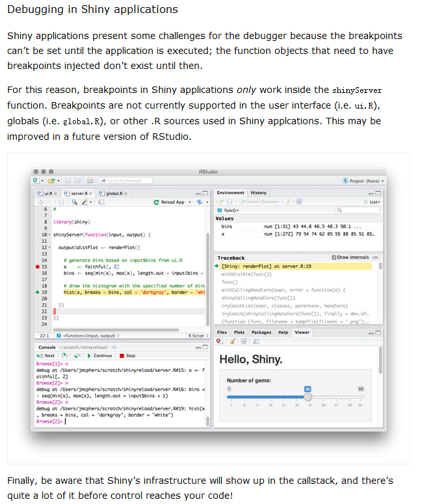Collapse the Traceback pane minimize button
433x504 pixels.
pyautogui.click(x=375, y=258)
